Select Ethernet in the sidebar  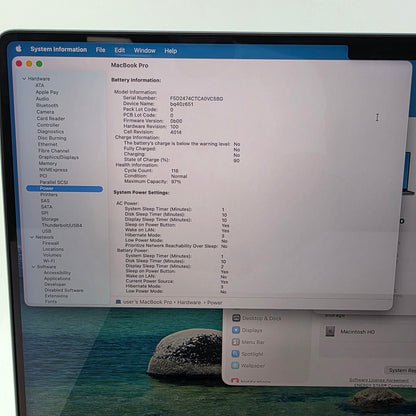[x=48, y=144]
